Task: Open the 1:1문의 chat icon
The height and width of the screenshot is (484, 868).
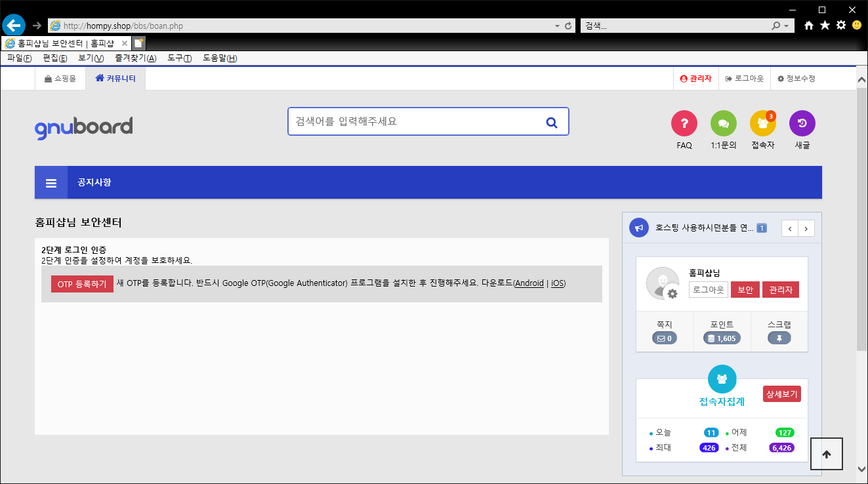Action: [x=723, y=123]
